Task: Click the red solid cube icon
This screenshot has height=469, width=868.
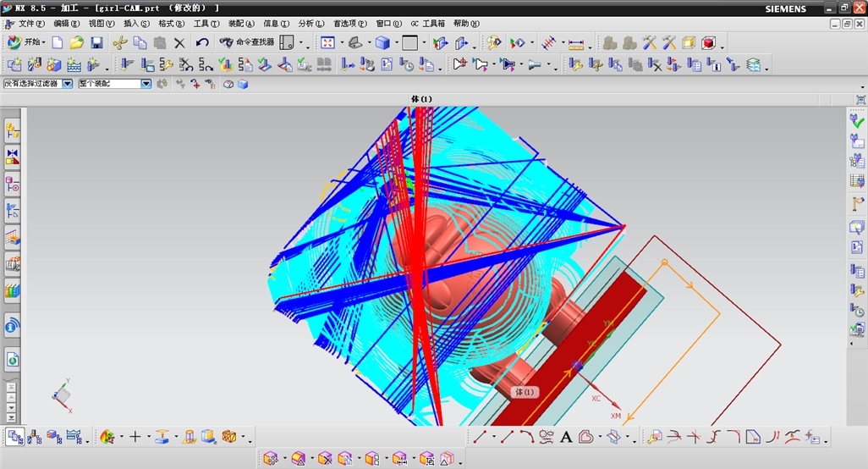Action: (x=708, y=42)
